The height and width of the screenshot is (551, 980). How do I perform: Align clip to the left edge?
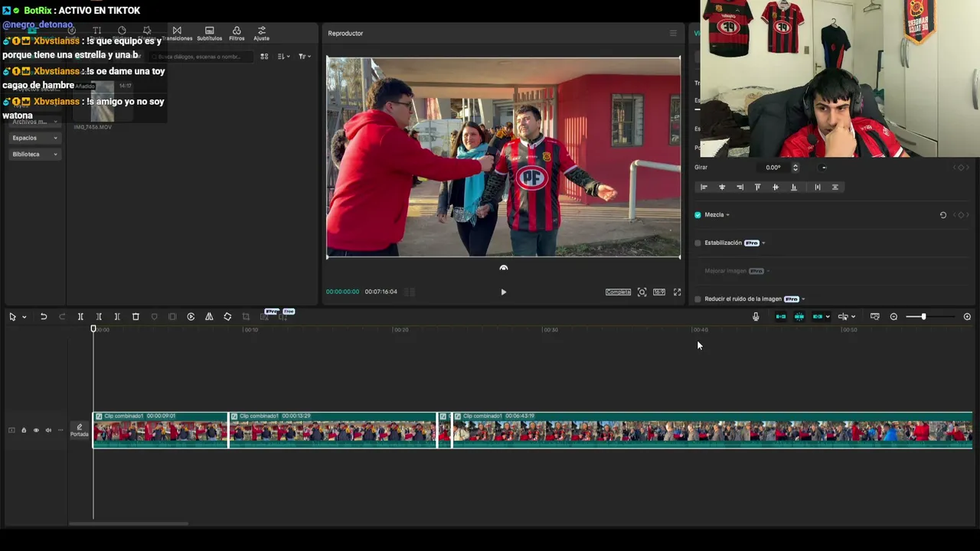pyautogui.click(x=704, y=187)
